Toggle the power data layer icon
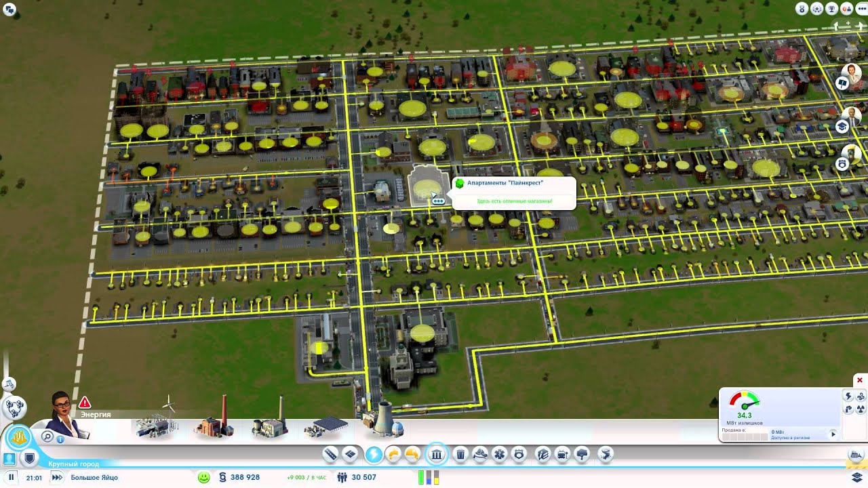 (848, 396)
